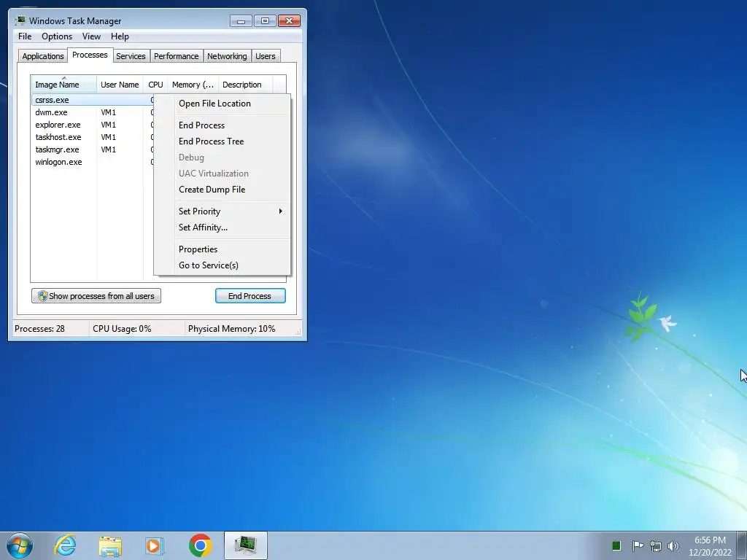Expand the Set Priority submenu

222,211
